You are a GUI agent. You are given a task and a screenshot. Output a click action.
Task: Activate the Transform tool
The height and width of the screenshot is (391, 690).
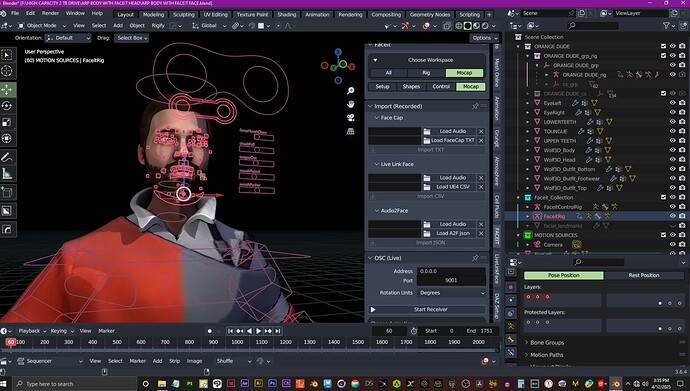pyautogui.click(x=7, y=139)
